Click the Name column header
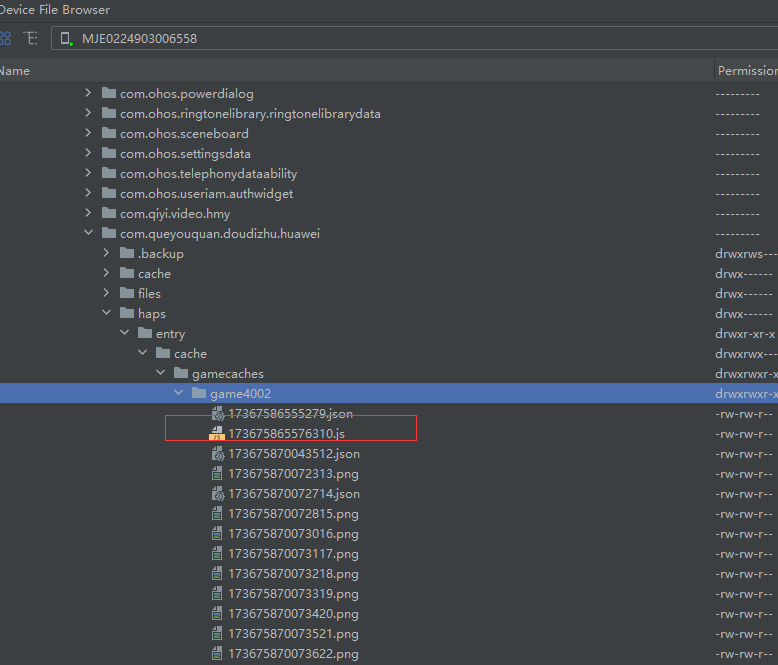Image resolution: width=778 pixels, height=665 pixels. pyautogui.click(x=15, y=71)
